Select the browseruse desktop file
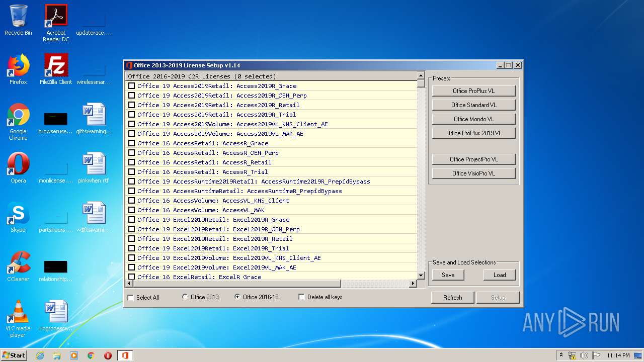Viewport: 644px width, 362px height. click(56, 122)
